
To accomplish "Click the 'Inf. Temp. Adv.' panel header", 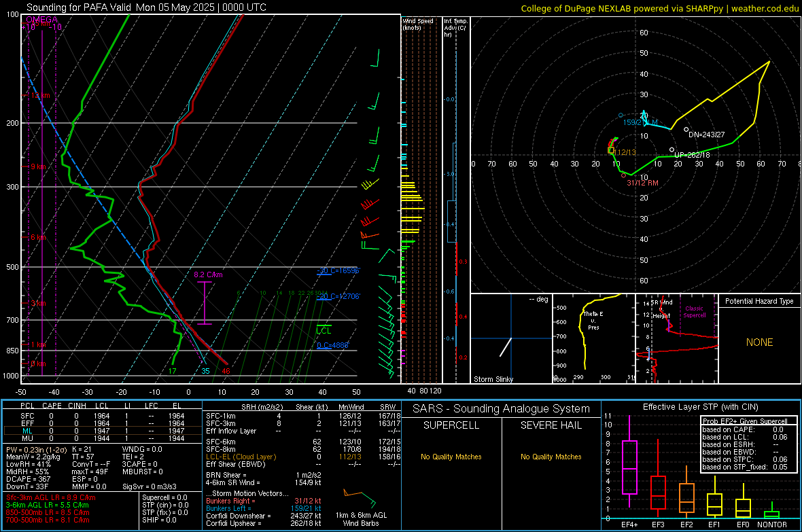I will 455,28.
